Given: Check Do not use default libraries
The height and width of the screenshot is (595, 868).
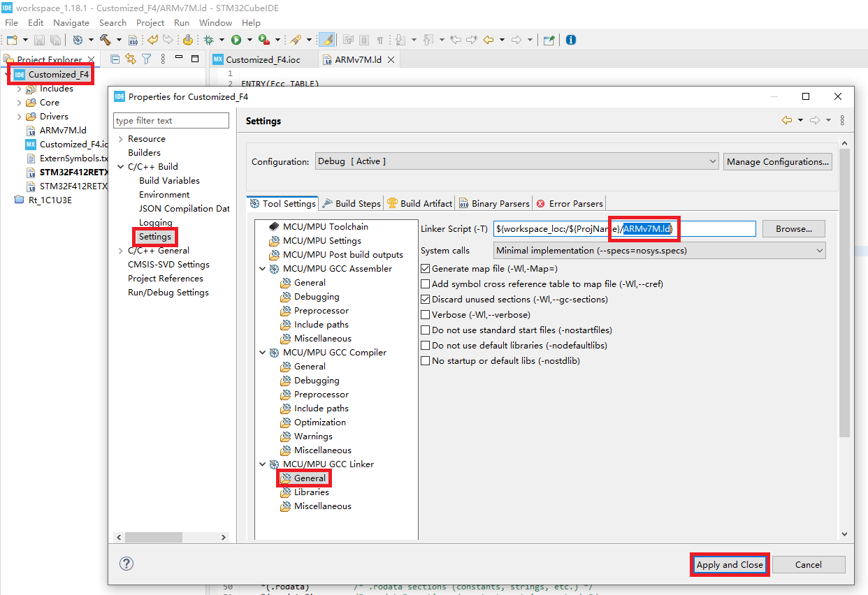Looking at the screenshot, I should (425, 346).
